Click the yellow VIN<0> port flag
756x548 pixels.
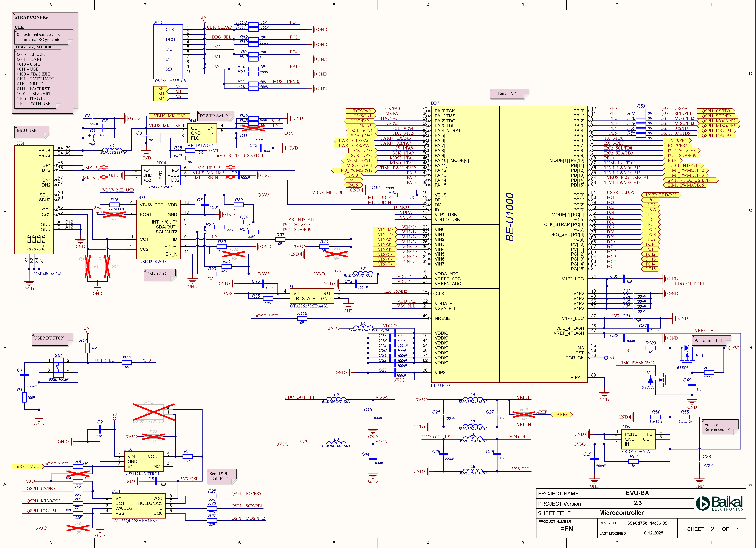tap(385, 229)
